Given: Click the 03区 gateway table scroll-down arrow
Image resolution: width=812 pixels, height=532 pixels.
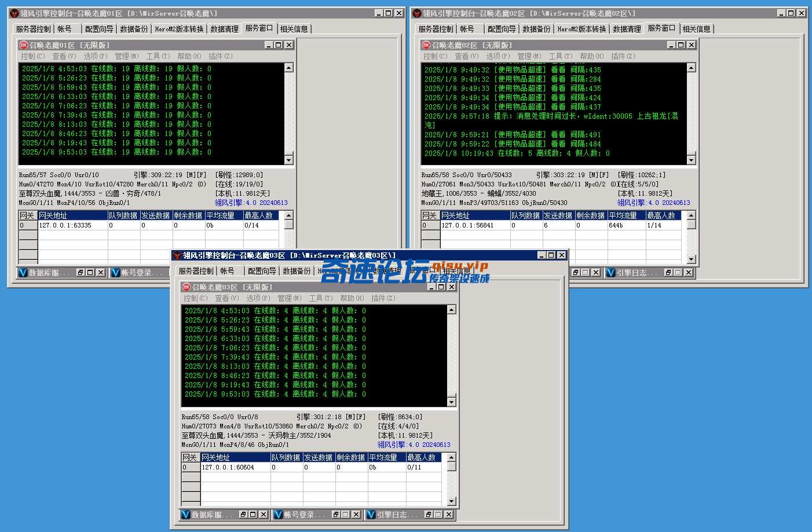Looking at the screenshot, I should pyautogui.click(x=451, y=501).
